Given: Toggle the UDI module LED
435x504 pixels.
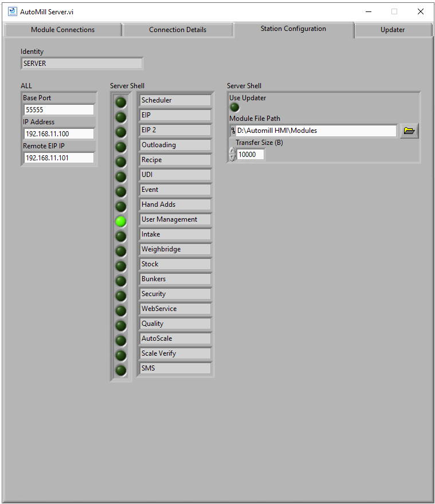Looking at the screenshot, I should [x=121, y=177].
